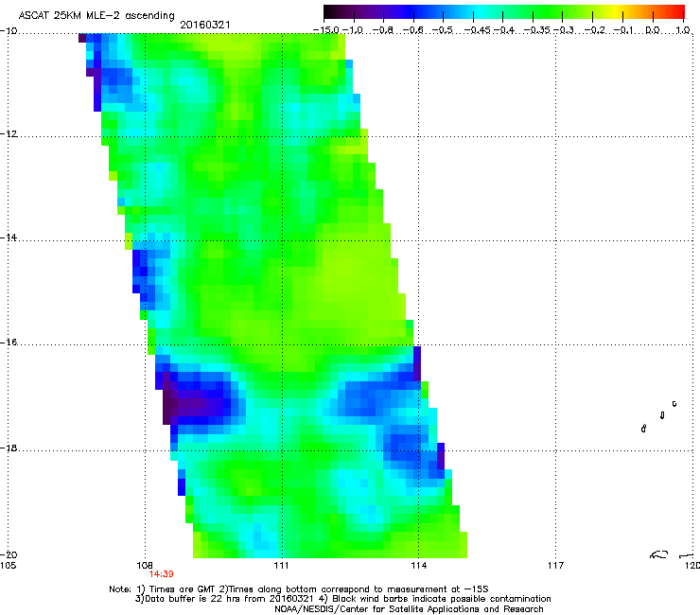Click the longitude label 117

[556, 566]
